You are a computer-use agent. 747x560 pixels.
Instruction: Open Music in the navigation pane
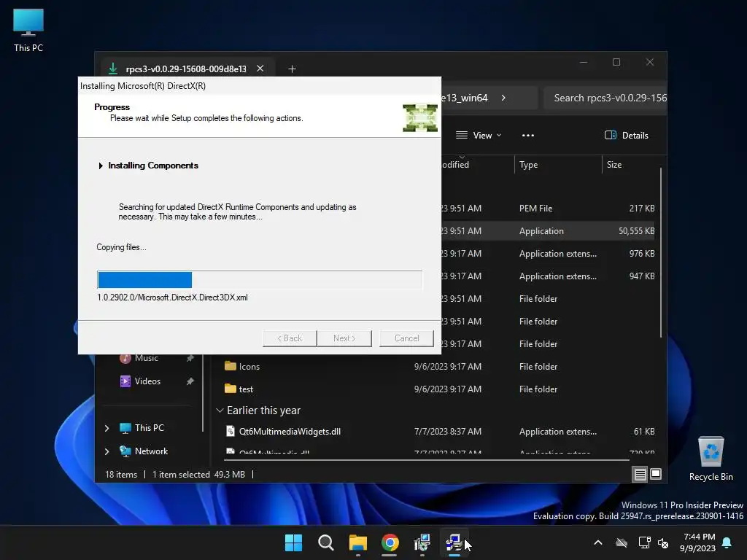[x=146, y=357]
